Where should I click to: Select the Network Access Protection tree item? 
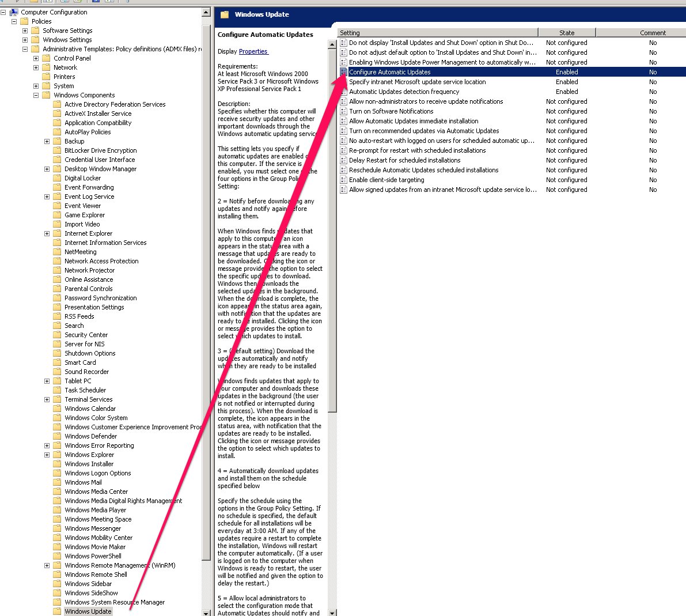pyautogui.click(x=101, y=261)
